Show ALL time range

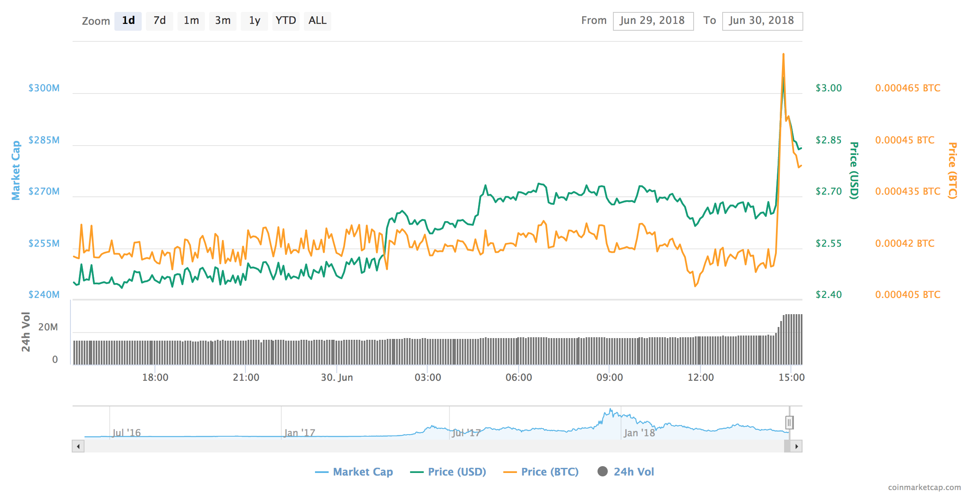(x=318, y=21)
